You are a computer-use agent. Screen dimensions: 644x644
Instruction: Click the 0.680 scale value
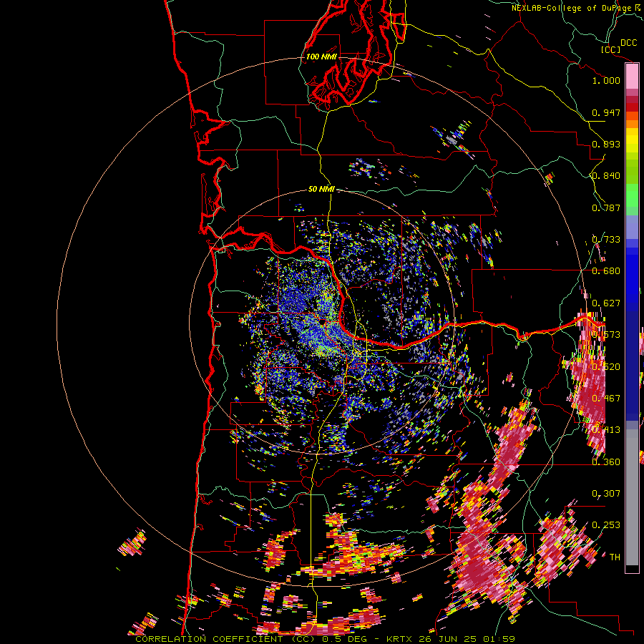tap(606, 271)
